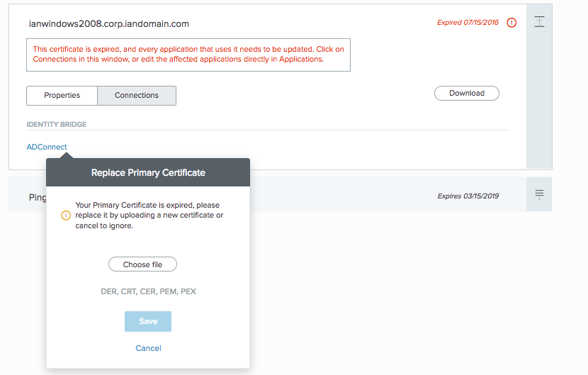Select the Connections tab

[x=137, y=95]
